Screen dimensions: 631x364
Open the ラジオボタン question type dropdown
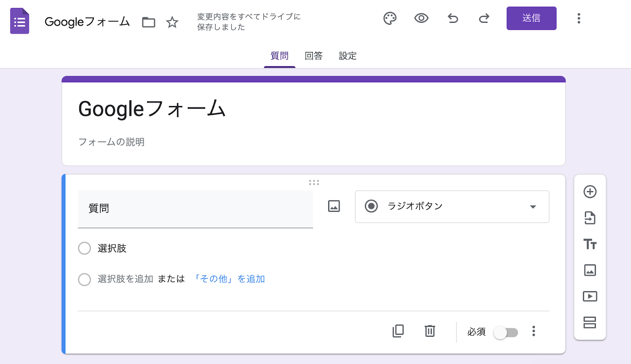coord(452,206)
